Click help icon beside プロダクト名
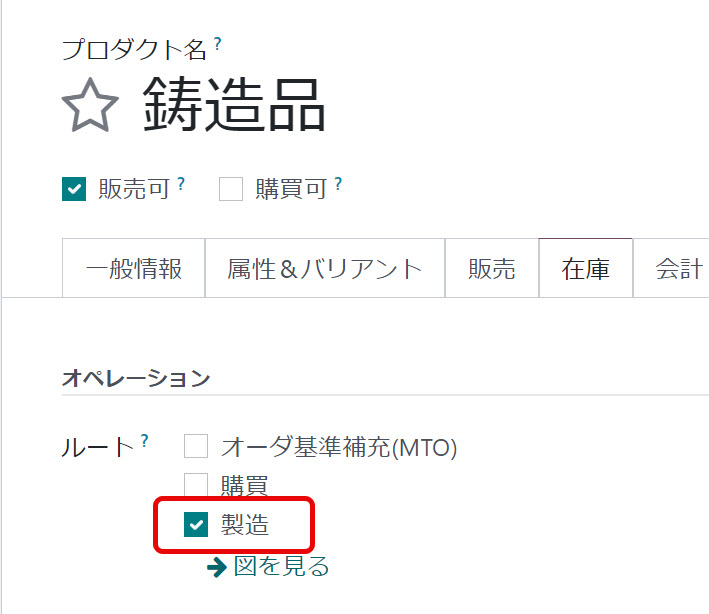The width and height of the screenshot is (709, 614). [x=217, y=44]
